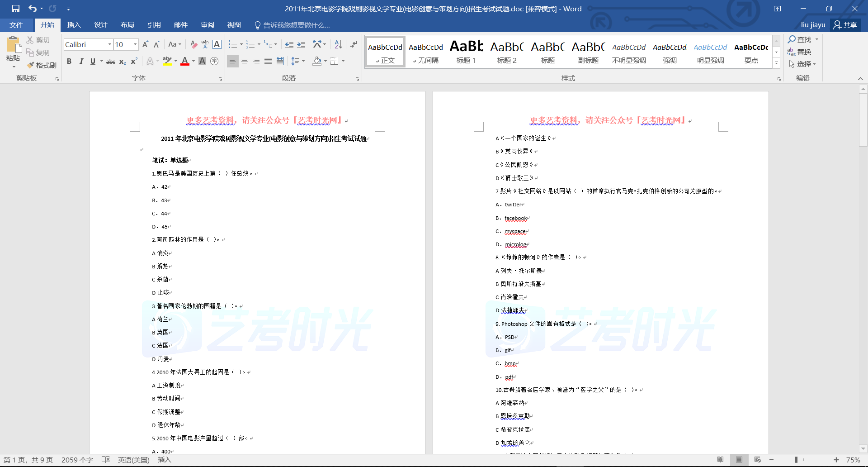
Task: Click the Format Painter brush
Action: click(x=41, y=65)
